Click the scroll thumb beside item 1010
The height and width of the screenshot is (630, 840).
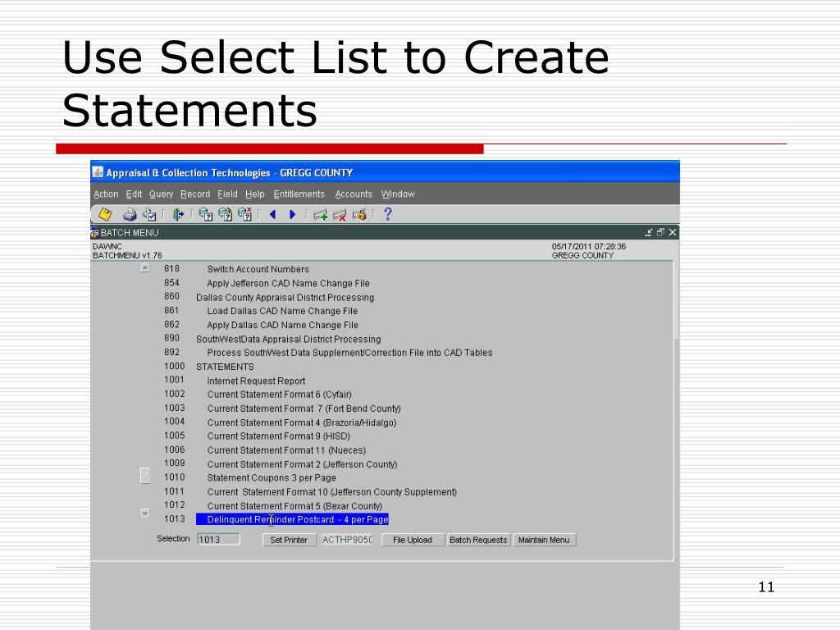(x=145, y=475)
